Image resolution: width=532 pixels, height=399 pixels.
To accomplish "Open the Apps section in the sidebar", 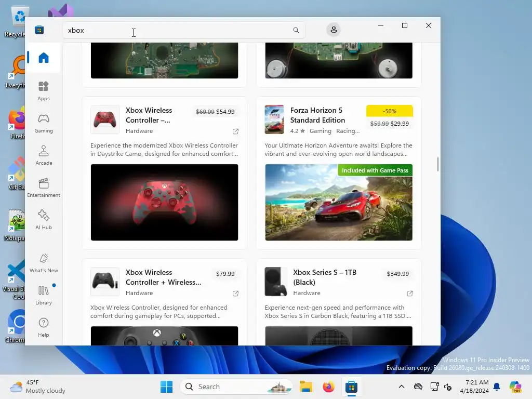I will click(44, 91).
